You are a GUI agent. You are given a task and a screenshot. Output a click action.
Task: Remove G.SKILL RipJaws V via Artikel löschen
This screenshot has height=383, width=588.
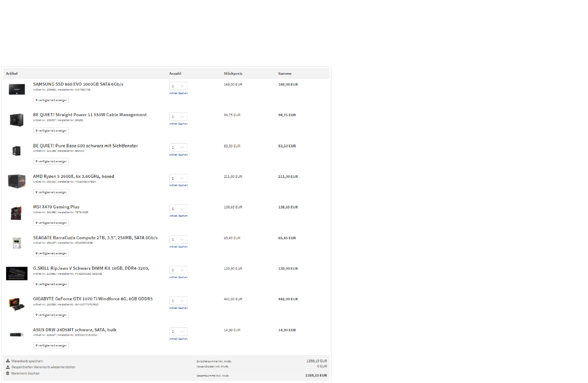point(178,277)
